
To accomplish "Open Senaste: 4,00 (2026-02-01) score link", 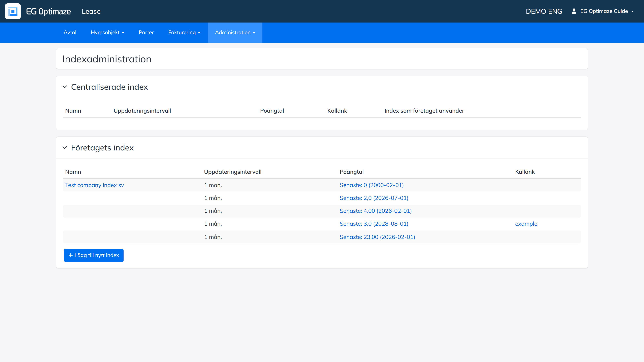I will point(376,211).
